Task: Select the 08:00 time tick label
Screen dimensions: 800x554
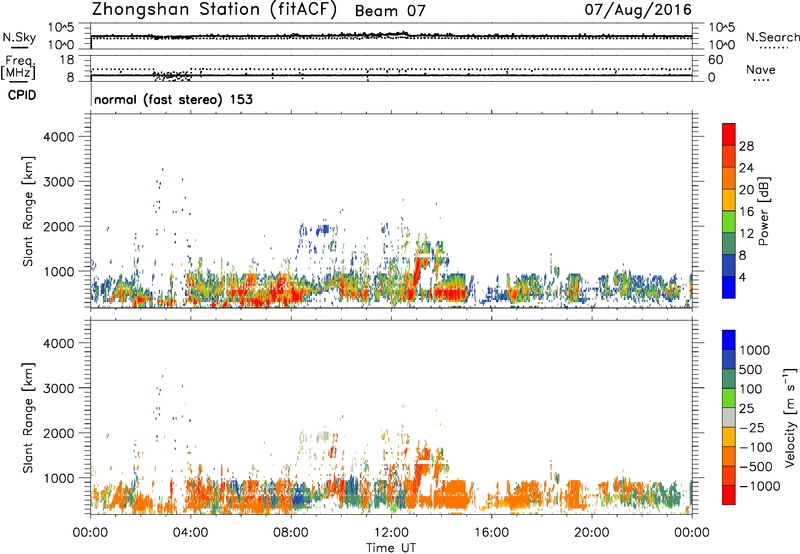Action: (x=291, y=533)
